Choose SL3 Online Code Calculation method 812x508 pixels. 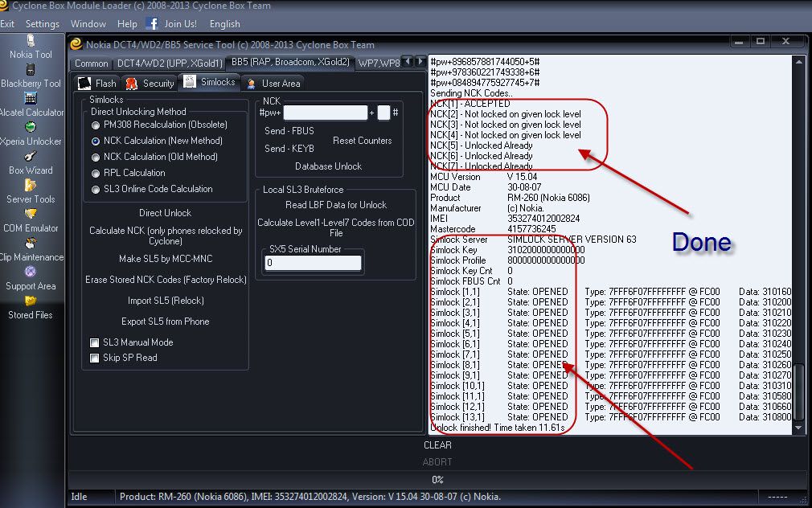point(96,189)
